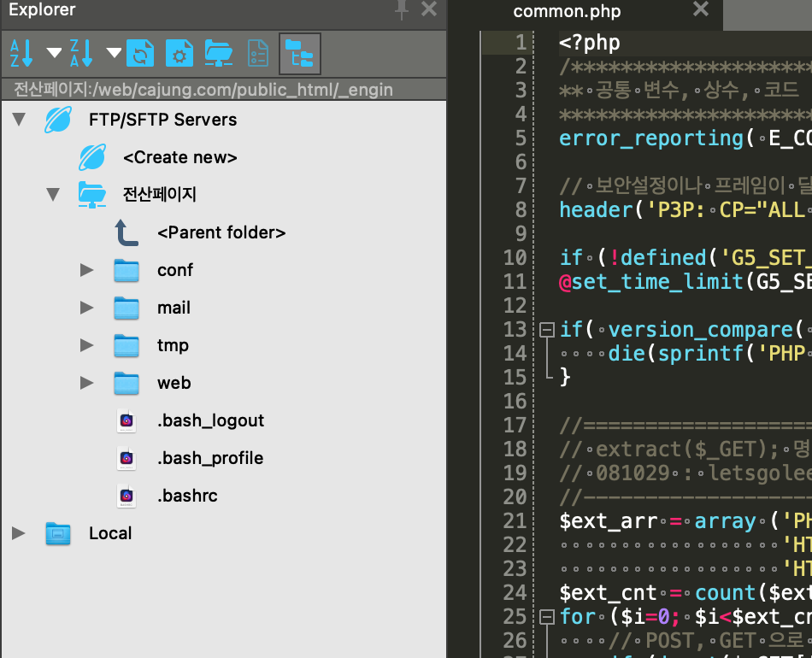Click the remote path field in Explorer

203,89
